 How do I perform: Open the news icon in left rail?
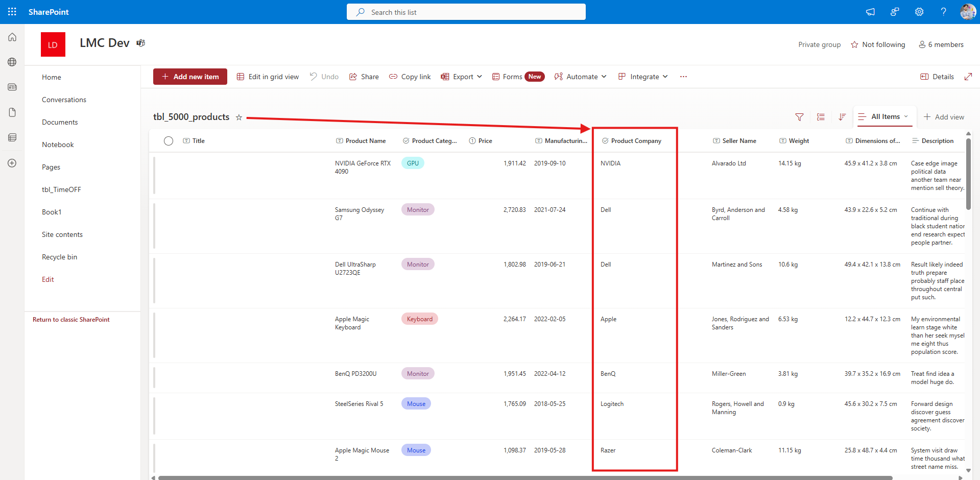coord(12,87)
